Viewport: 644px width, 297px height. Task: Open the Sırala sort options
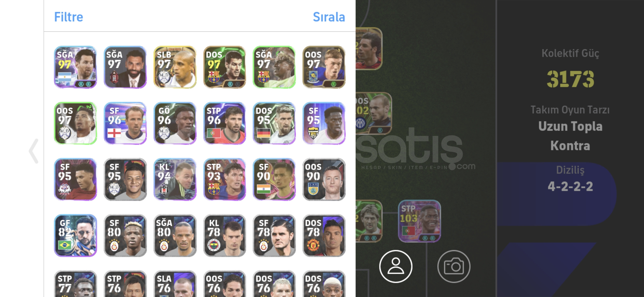[x=329, y=17]
